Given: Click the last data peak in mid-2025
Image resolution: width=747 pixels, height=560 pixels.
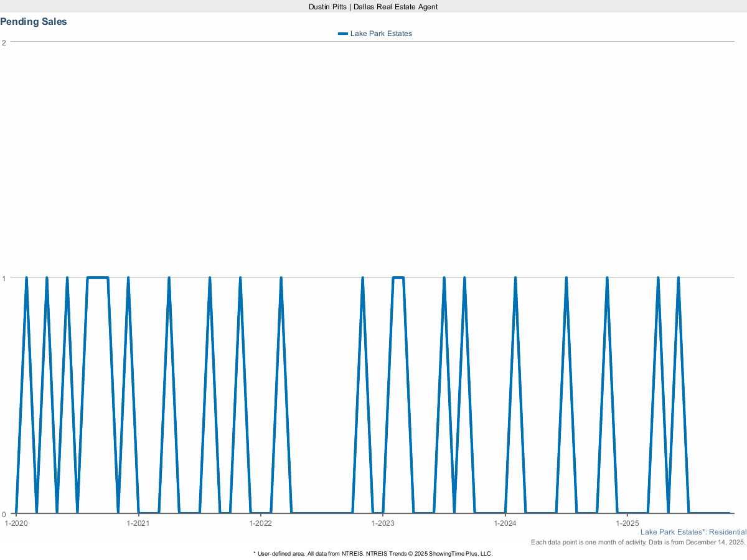Looking at the screenshot, I should click(x=678, y=278).
